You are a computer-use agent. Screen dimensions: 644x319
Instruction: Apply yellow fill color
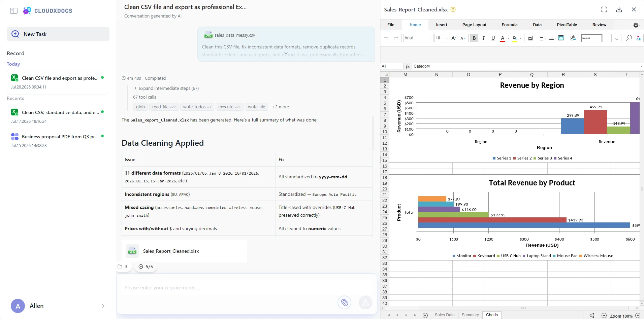(x=515, y=38)
